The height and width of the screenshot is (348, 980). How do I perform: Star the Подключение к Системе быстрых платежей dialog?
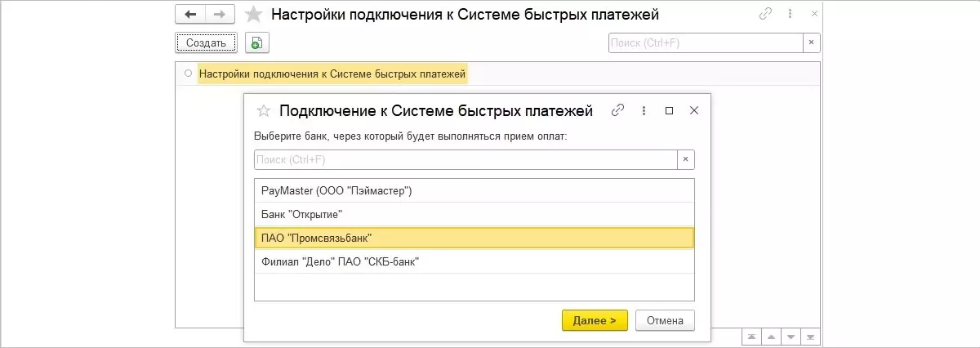263,110
